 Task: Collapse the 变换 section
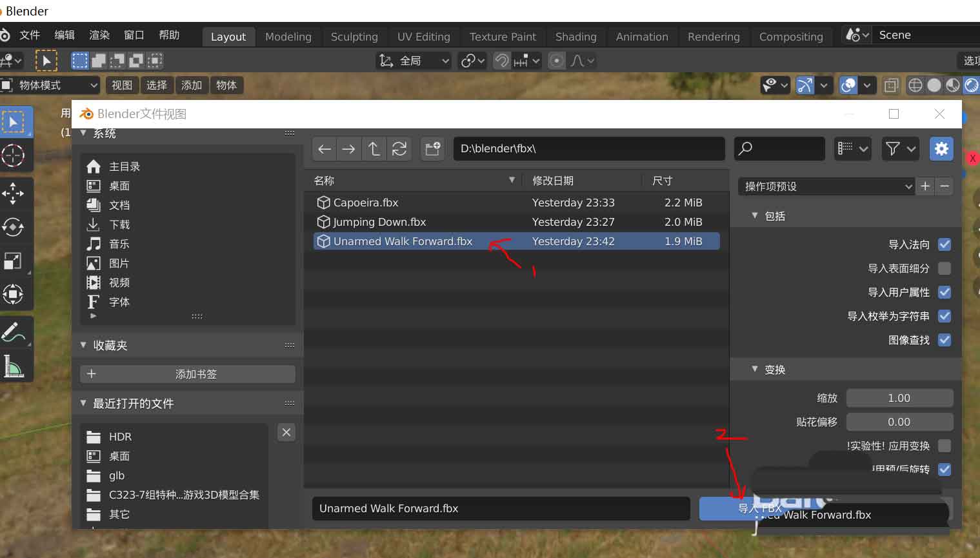pos(755,370)
